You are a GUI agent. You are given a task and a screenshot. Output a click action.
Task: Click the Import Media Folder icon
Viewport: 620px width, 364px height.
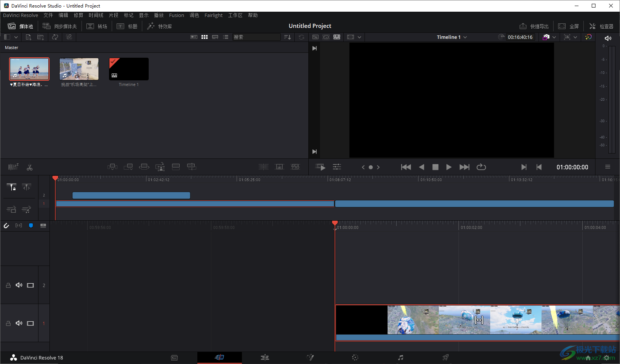click(x=40, y=37)
